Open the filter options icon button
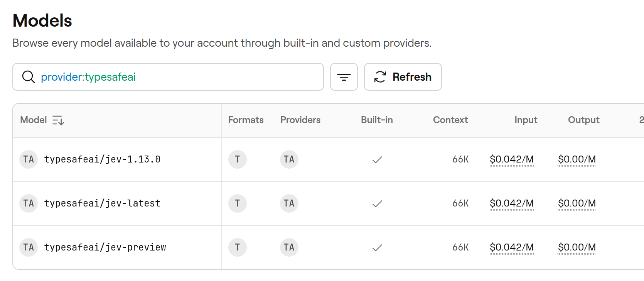The height and width of the screenshot is (281, 644). pos(344,77)
